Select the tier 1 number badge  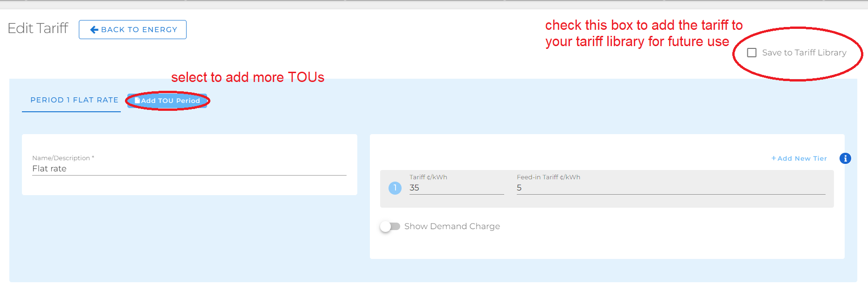point(395,188)
